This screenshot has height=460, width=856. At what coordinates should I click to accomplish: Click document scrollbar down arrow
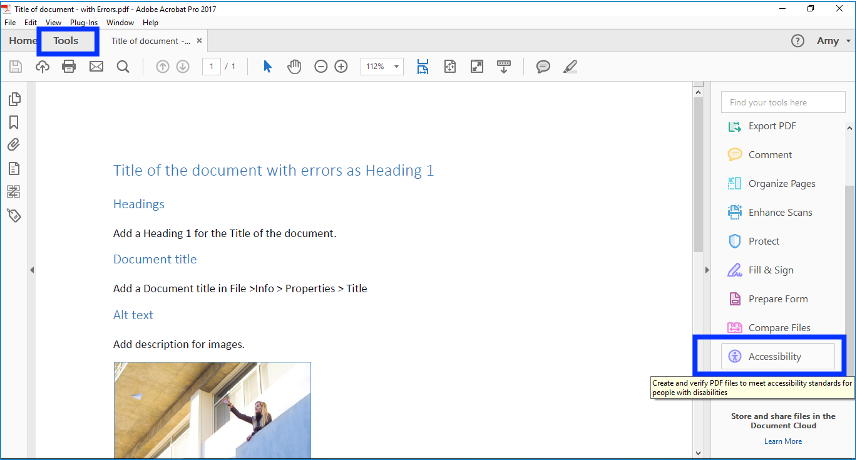[x=698, y=453]
